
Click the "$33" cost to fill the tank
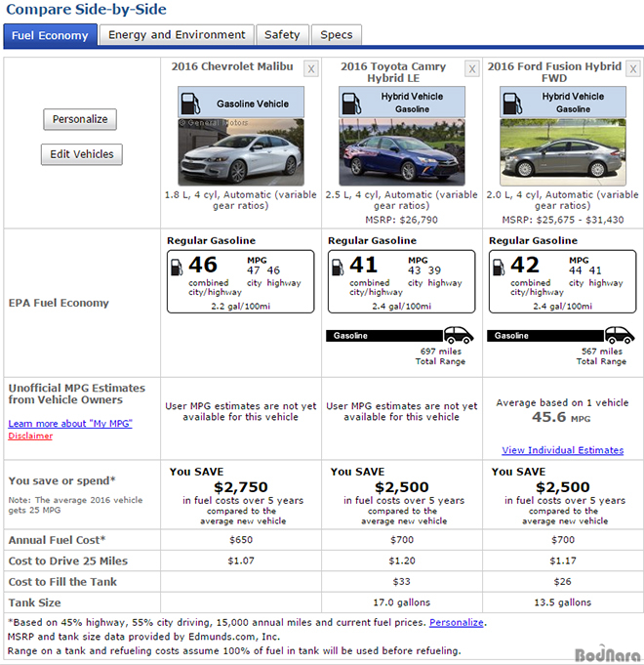402,581
